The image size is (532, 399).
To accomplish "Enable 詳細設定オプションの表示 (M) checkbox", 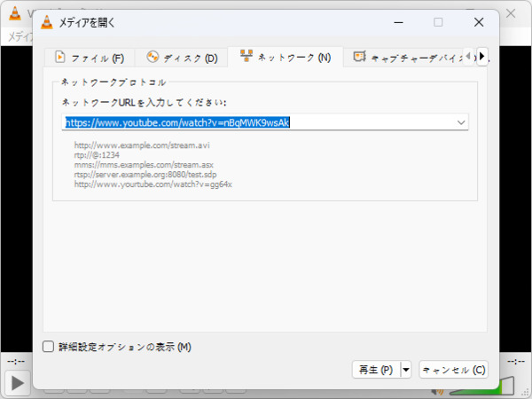I will pos(48,347).
